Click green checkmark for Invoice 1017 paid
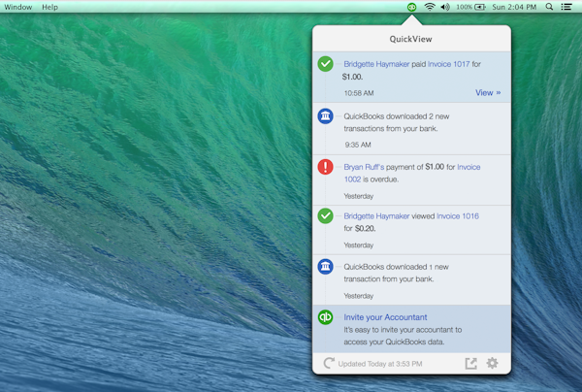582x392 pixels. tap(325, 64)
